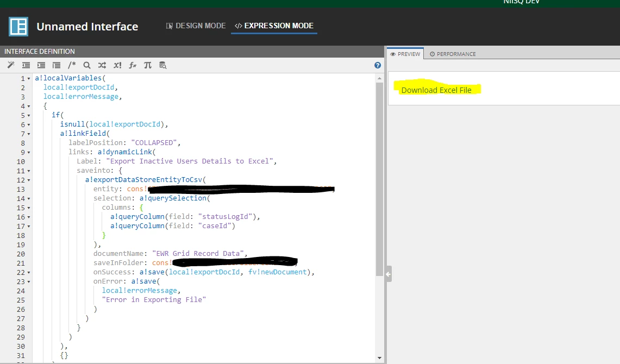Click local!errorMessage on line 3

click(80, 97)
